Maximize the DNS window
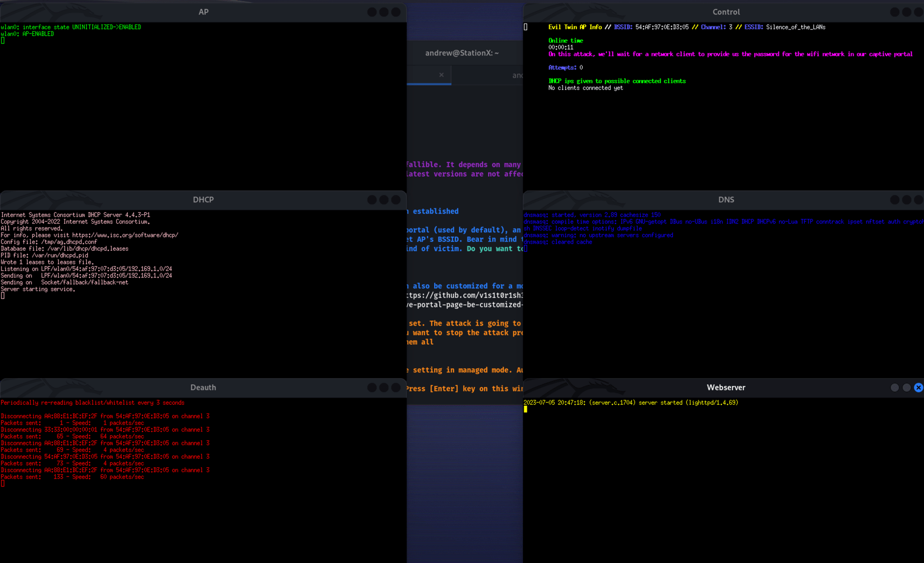This screenshot has width=924, height=563. coord(907,200)
